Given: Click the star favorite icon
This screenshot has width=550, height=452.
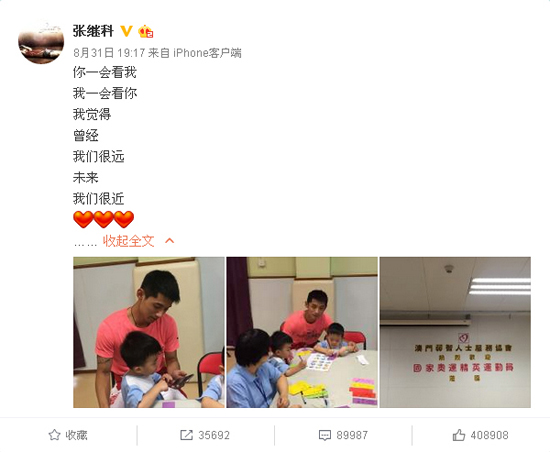Looking at the screenshot, I should tap(54, 435).
